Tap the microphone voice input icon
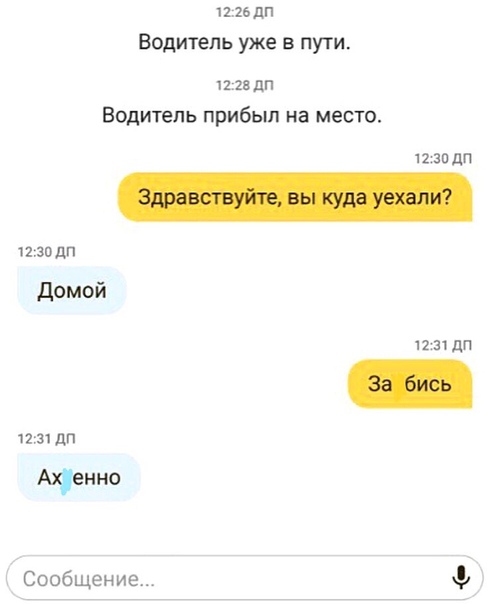This screenshot has width=492, height=604. pos(461,578)
